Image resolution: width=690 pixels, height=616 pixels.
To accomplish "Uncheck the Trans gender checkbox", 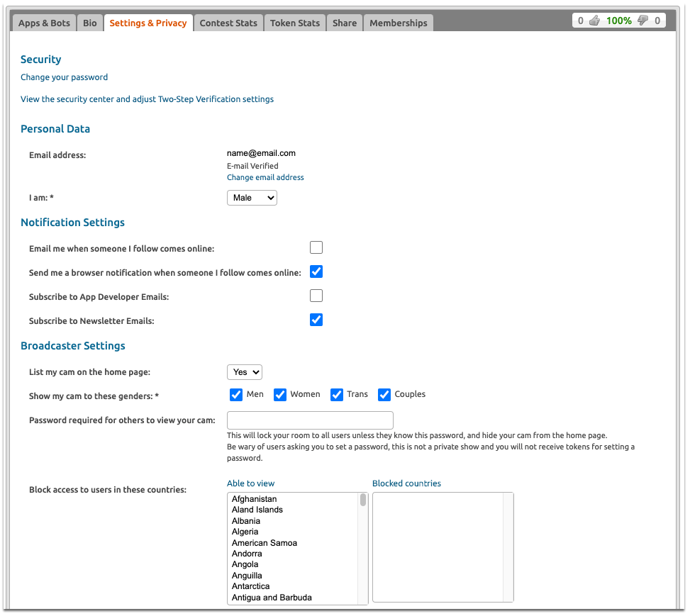I will click(x=337, y=395).
